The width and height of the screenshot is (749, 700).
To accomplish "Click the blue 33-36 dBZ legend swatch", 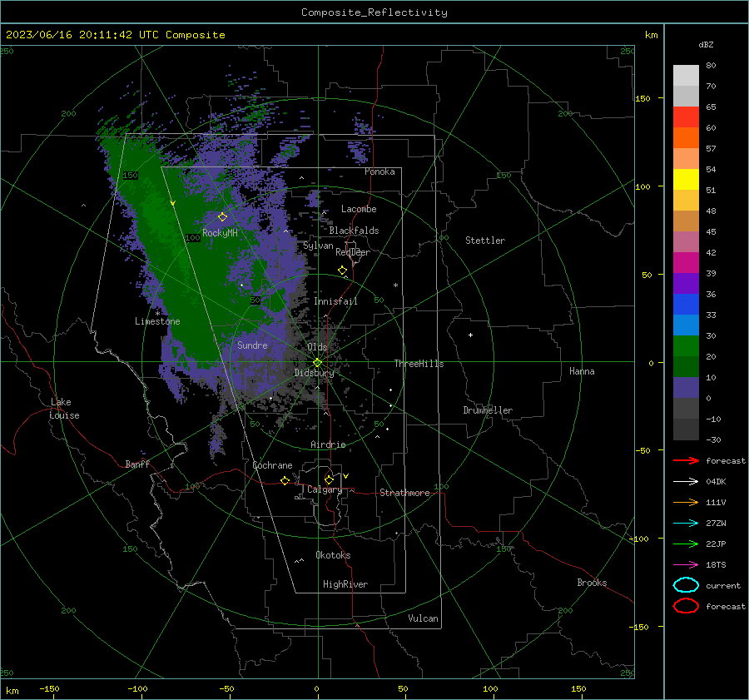I will tap(686, 305).
